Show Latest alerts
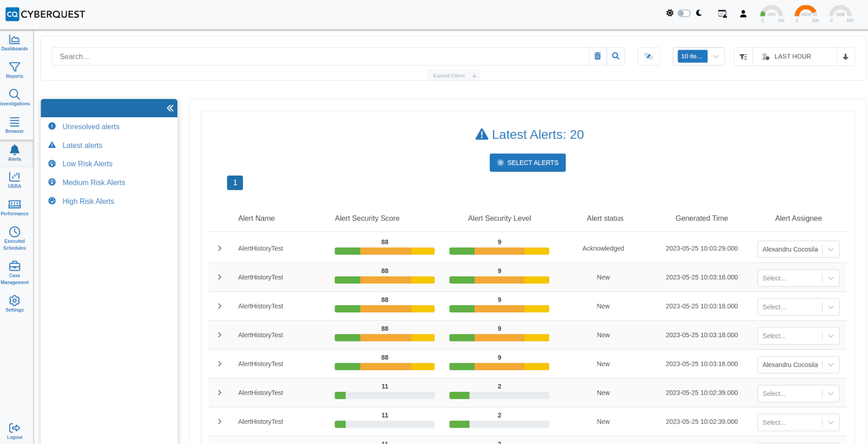Image resolution: width=868 pixels, height=444 pixels. point(82,145)
